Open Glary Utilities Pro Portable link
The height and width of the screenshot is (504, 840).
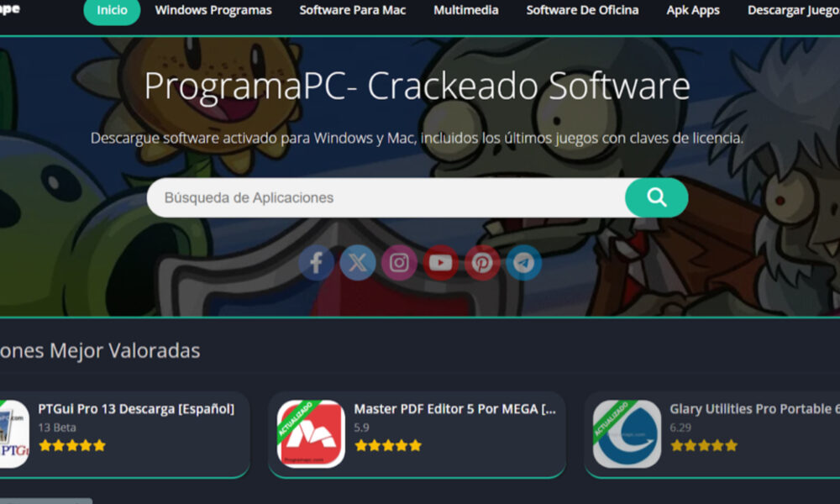pos(754,409)
